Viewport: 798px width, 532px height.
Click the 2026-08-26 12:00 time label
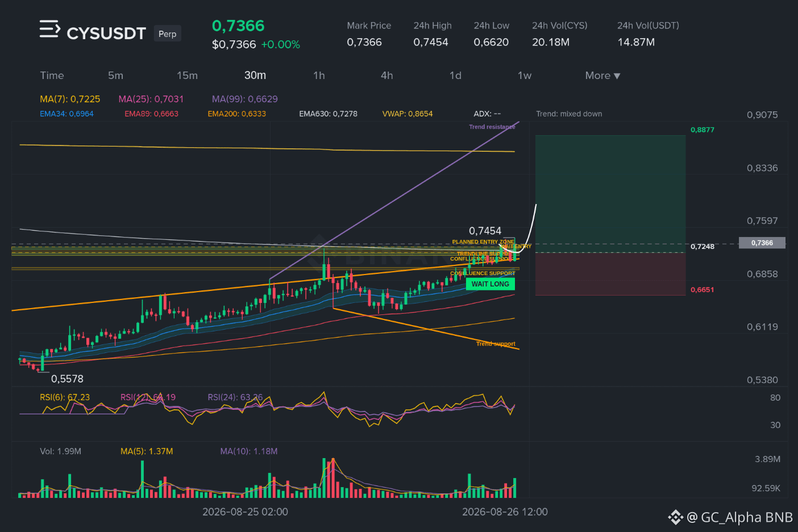505,512
